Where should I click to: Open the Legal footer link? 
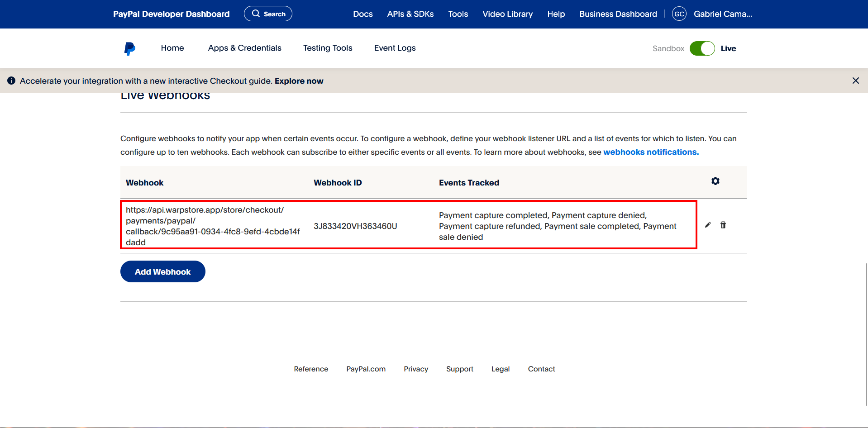click(x=501, y=369)
